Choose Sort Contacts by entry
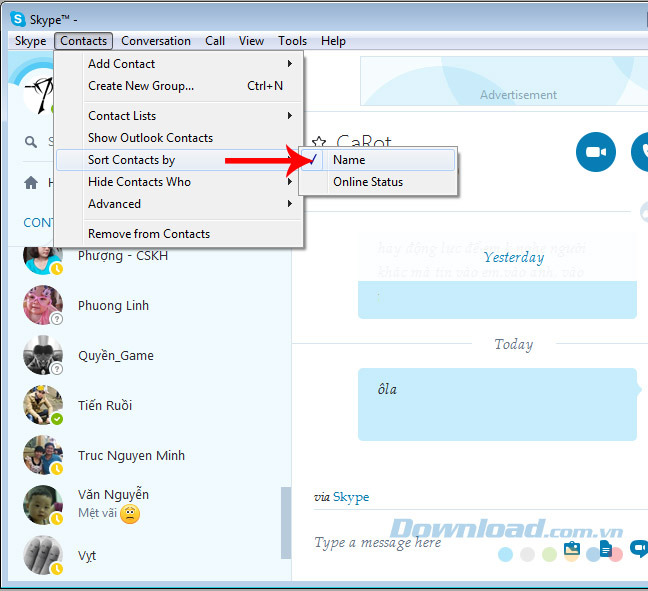The width and height of the screenshot is (648, 591). coord(179,160)
